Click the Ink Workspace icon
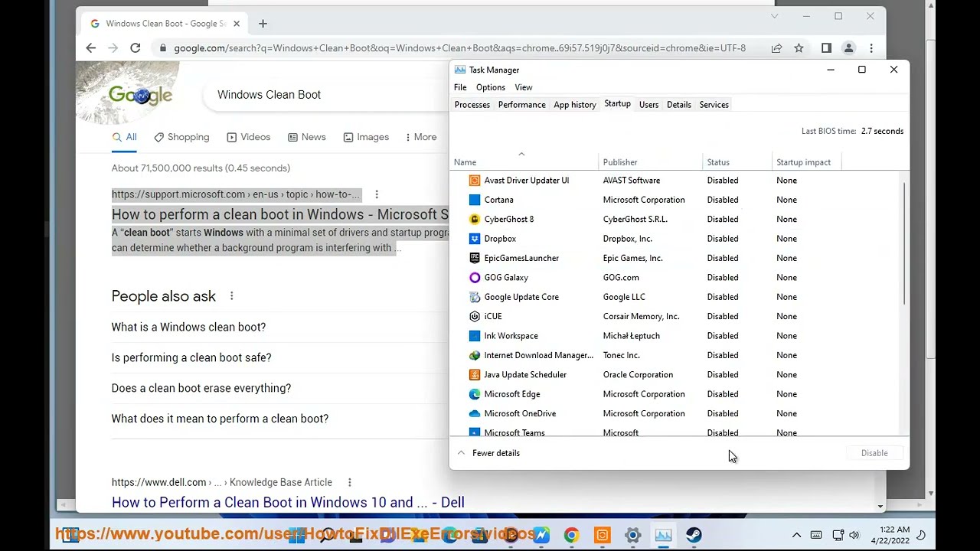Screen dimensions: 980x551 click(x=474, y=336)
